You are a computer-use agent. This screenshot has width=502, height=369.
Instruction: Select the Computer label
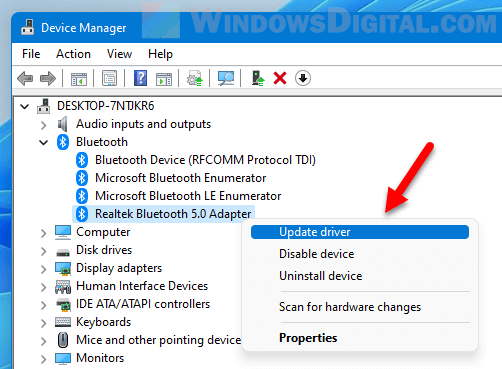coord(103,232)
